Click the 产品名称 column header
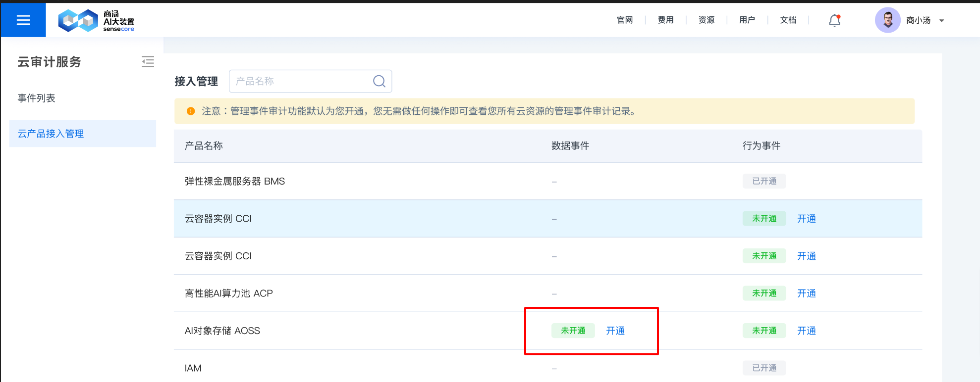Screen dimensions: 980x382 click(x=204, y=145)
